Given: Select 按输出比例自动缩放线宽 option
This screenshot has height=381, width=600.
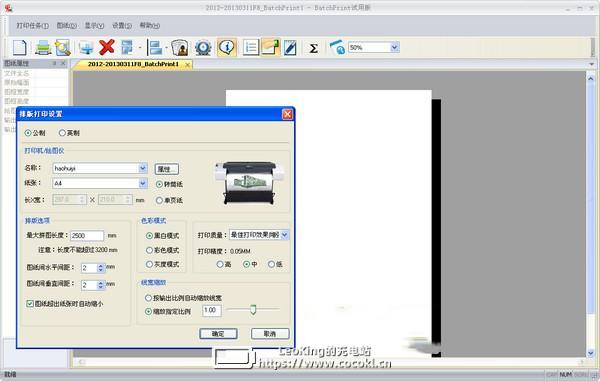Looking at the screenshot, I should coord(148,298).
